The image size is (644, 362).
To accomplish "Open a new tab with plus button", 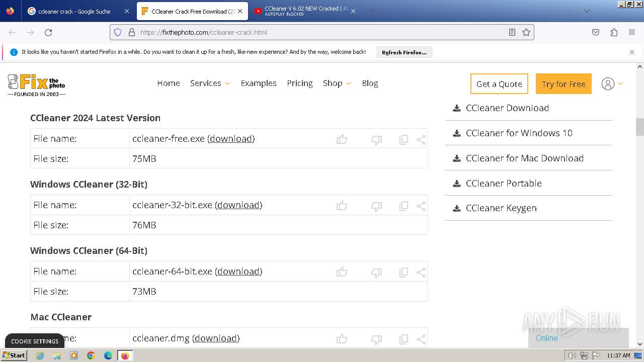I will point(372,11).
